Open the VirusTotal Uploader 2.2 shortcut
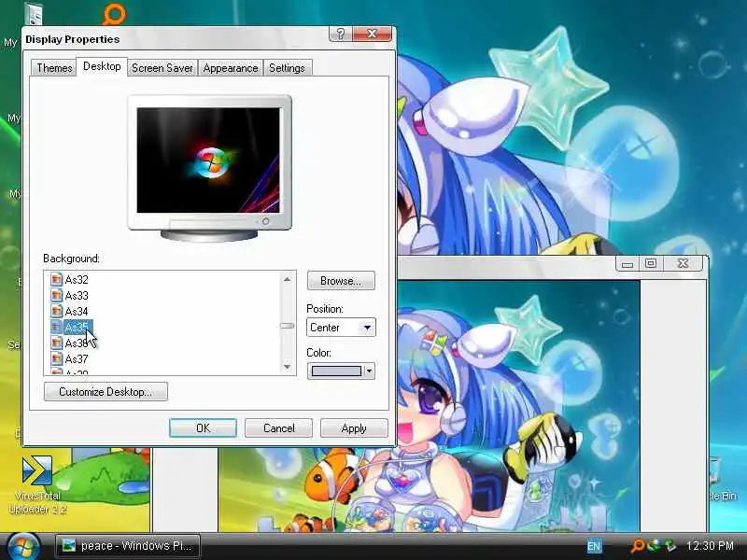 (37, 484)
